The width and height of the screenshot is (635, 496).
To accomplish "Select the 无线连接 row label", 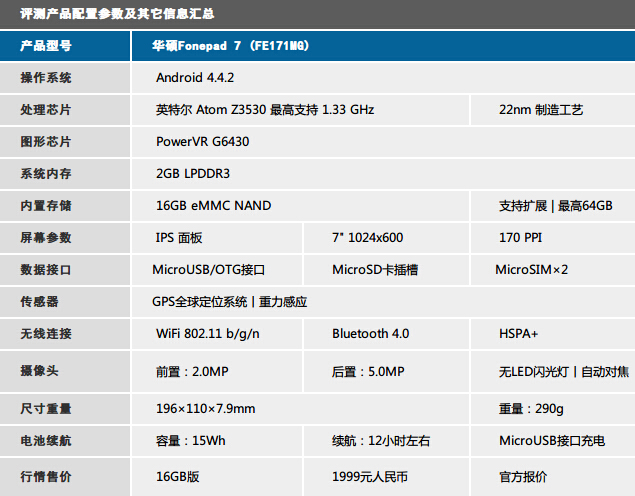I will point(65,334).
